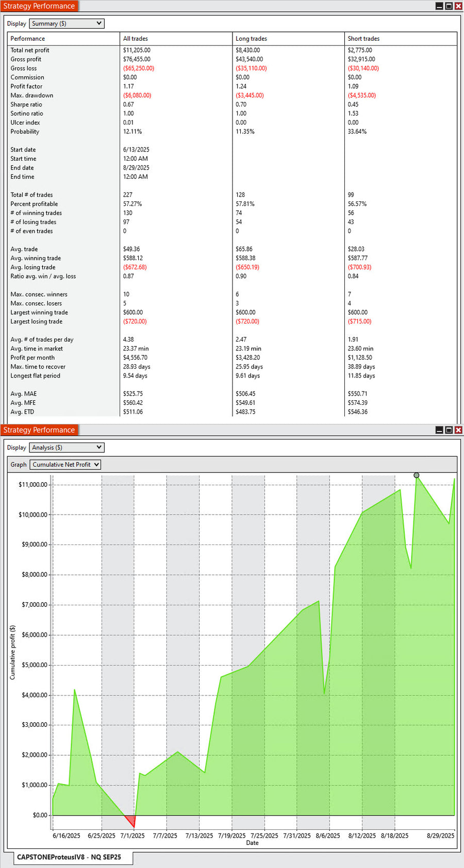Select the Longest flat period label
Viewport: 464px width, 868px height.
click(35, 376)
